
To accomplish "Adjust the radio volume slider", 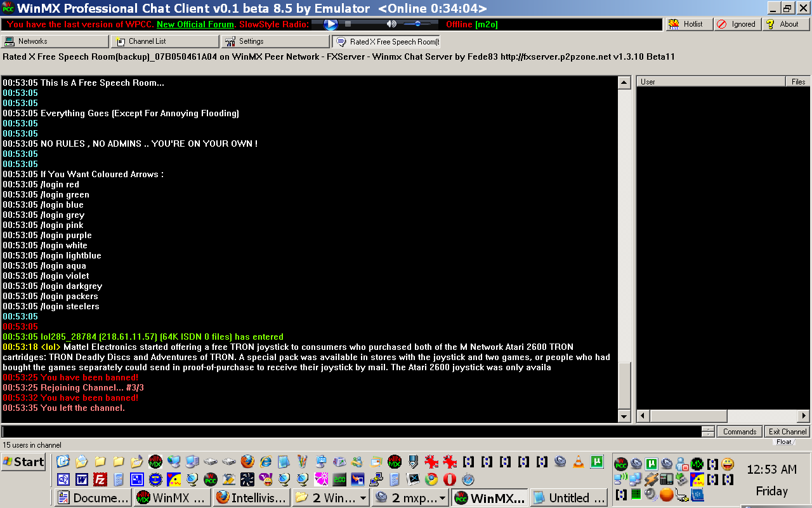I will 417,24.
